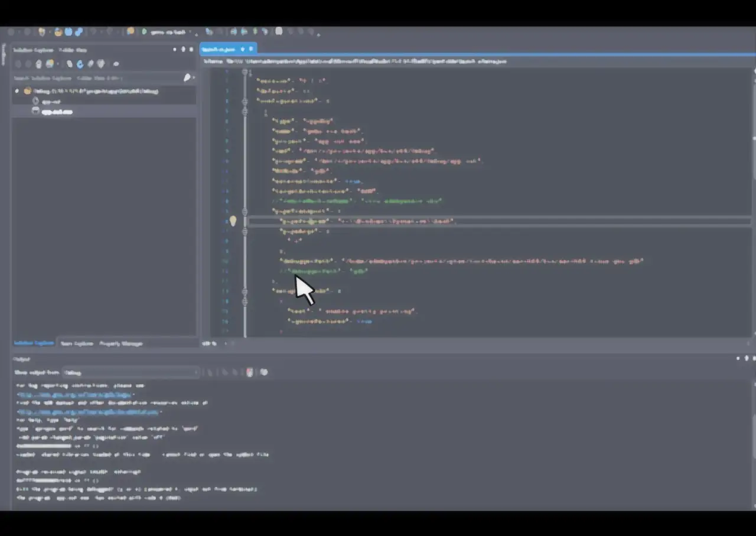Viewport: 756px width, 536px height.
Task: Switch to the Team Explorer tab
Action: 77,343
